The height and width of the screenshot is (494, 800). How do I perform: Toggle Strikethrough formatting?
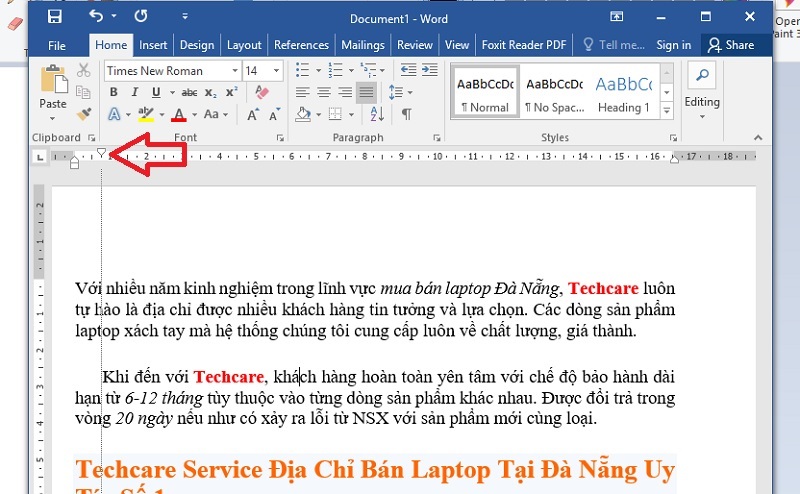[189, 92]
